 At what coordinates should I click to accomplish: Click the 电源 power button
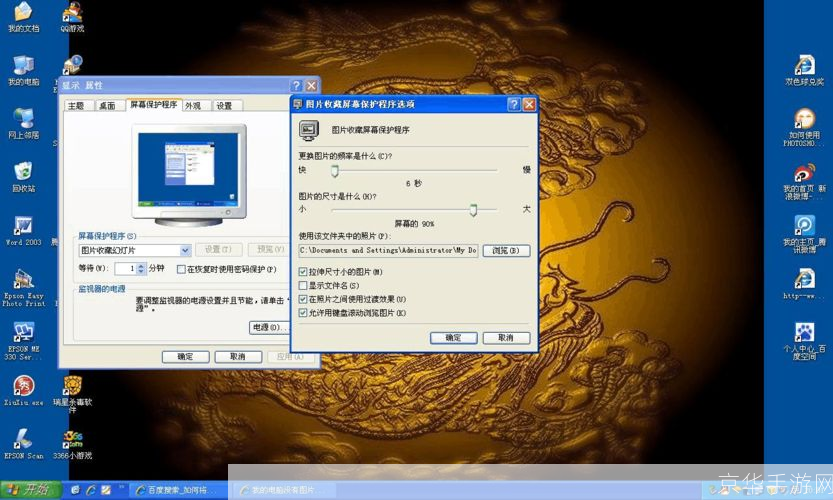click(269, 327)
